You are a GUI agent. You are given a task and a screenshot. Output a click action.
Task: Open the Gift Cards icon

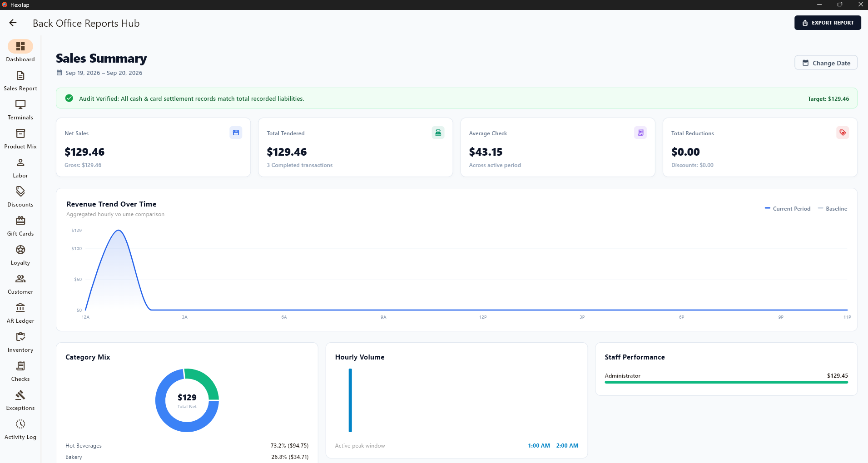[20, 221]
